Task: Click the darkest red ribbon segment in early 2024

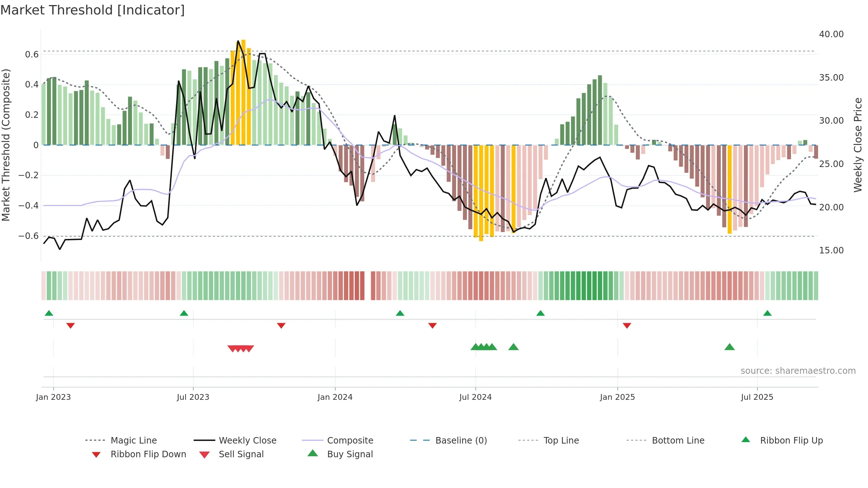Action: 362,286
